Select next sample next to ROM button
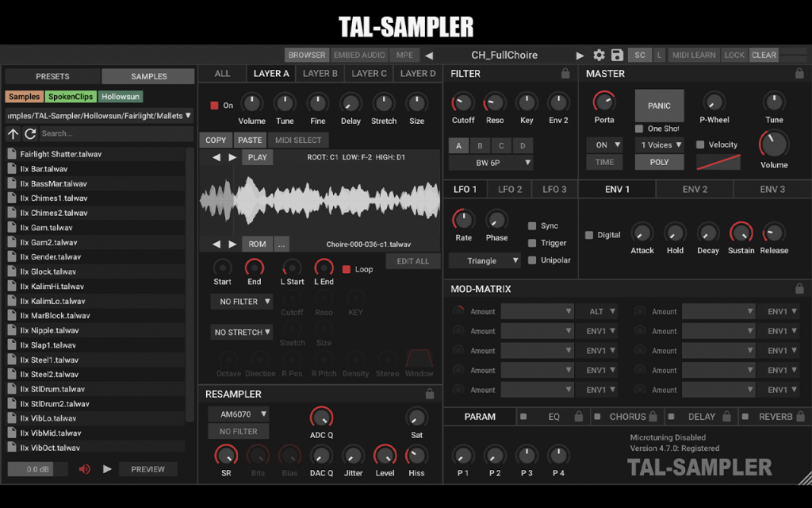The height and width of the screenshot is (508, 812). pyautogui.click(x=232, y=244)
